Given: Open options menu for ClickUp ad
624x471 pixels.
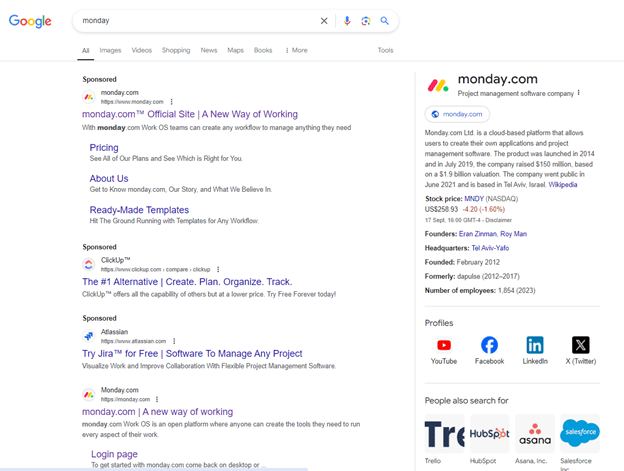Looking at the screenshot, I should pos(218,269).
